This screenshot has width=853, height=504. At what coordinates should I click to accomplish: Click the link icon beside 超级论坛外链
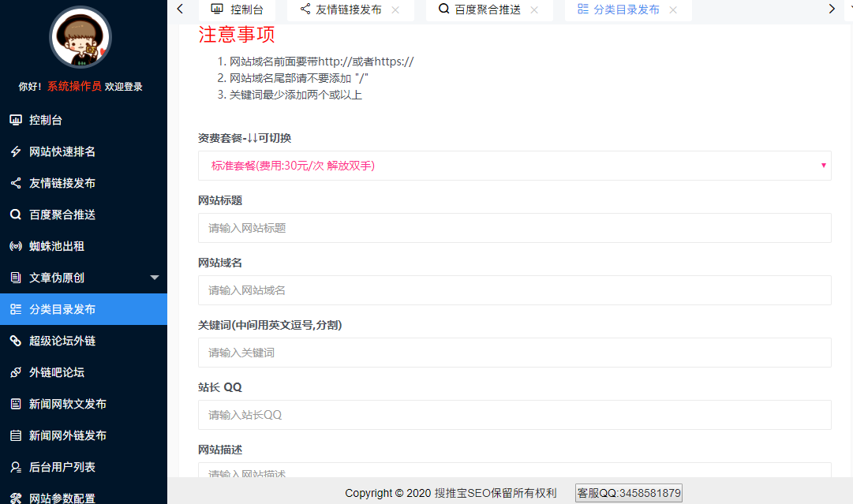tap(16, 341)
